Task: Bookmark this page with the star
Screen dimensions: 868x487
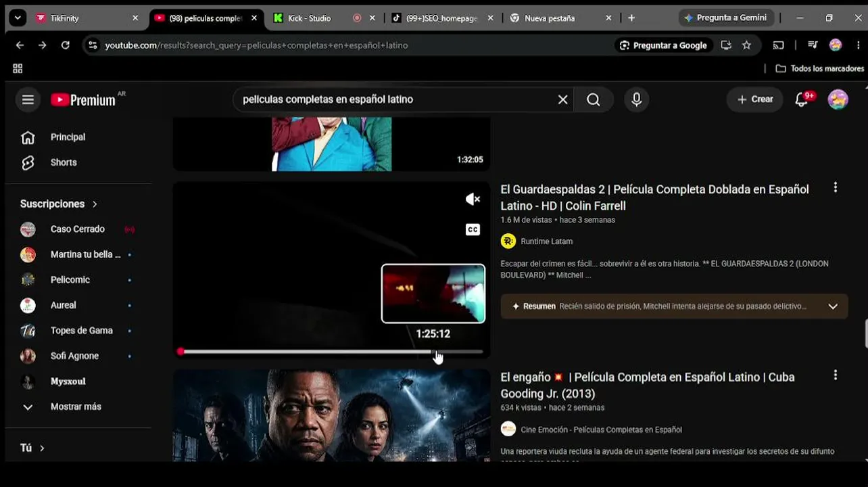Action: (x=746, y=45)
